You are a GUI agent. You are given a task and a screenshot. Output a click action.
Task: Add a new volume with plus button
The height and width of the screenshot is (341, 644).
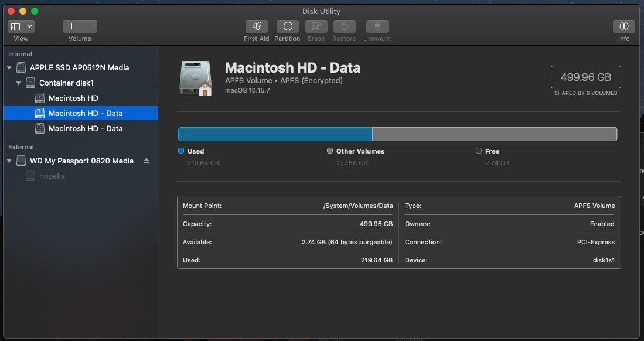71,27
